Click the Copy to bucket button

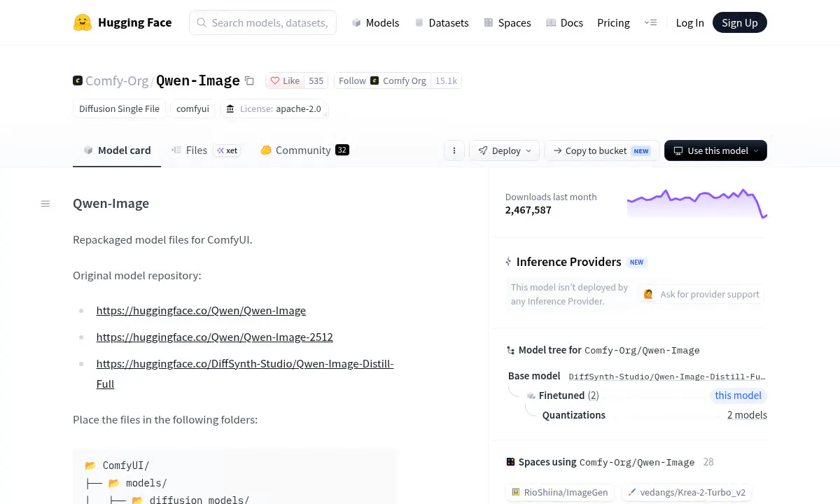601,150
